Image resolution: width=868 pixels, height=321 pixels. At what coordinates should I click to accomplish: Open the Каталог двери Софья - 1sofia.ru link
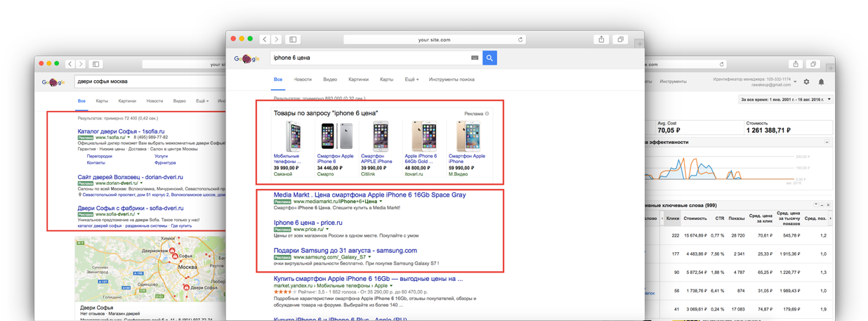121,131
